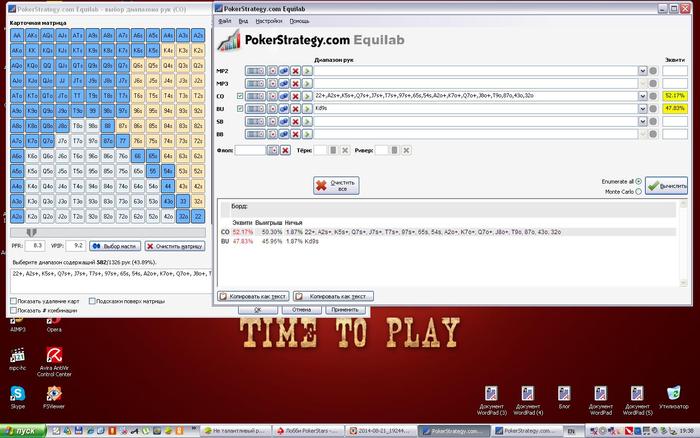
Task: Click the Выбор масти button
Action: pos(115,246)
